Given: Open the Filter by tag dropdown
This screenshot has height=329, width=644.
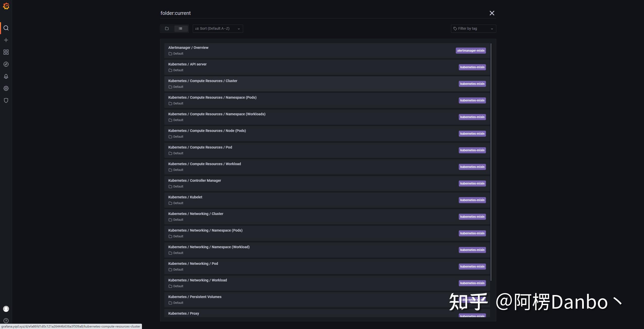Looking at the screenshot, I should (473, 28).
